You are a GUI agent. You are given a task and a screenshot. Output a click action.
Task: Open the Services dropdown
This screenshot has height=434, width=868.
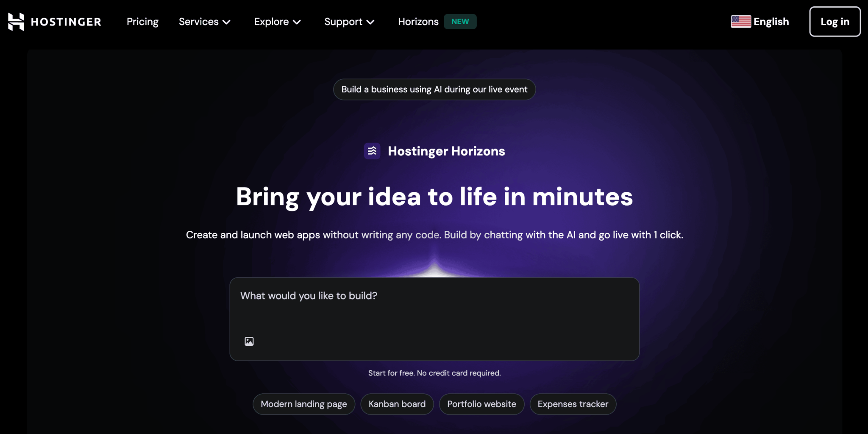point(204,22)
